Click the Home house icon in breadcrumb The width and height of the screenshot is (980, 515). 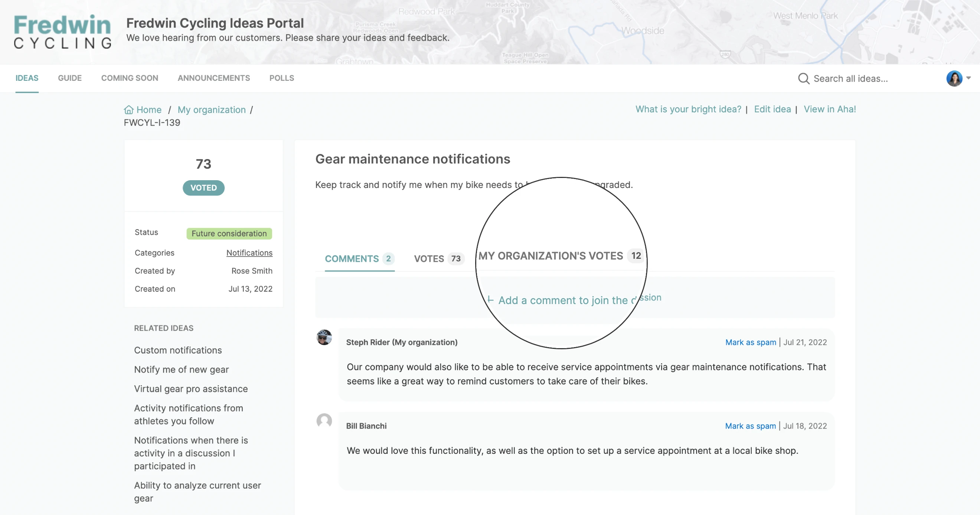click(x=128, y=110)
